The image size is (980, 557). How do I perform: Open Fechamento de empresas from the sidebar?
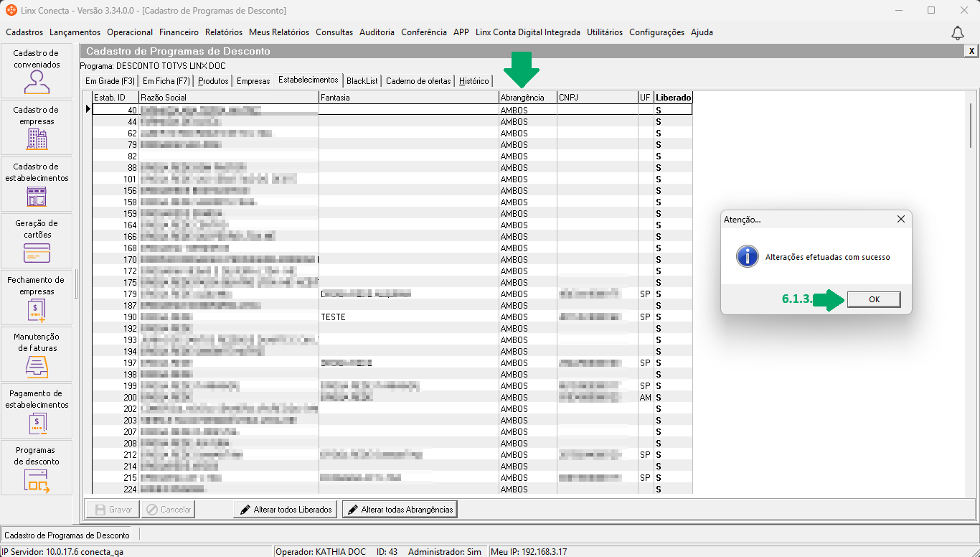tap(37, 297)
